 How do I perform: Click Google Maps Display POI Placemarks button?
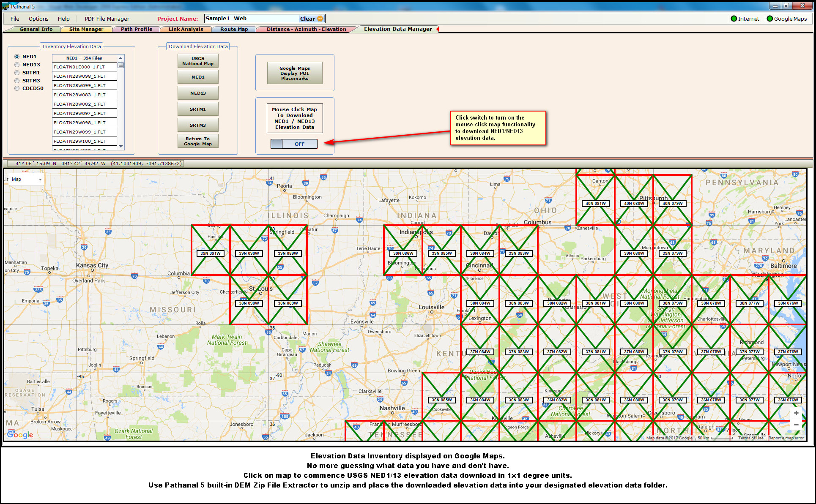tap(295, 73)
